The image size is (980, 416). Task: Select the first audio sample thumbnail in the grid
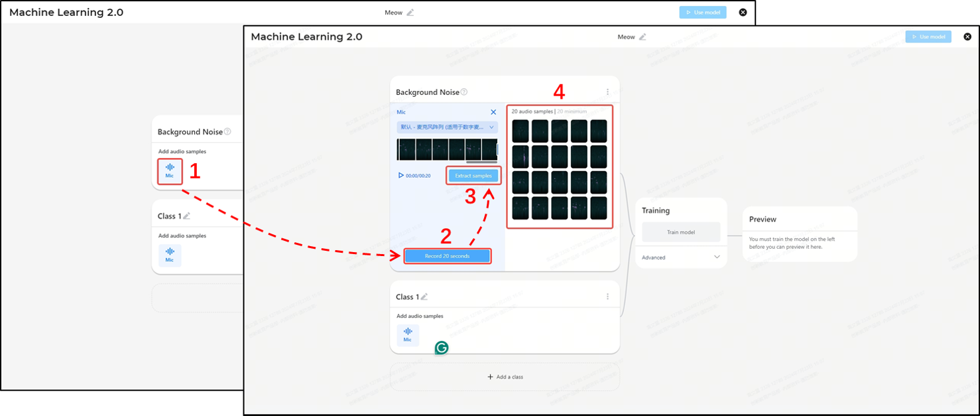click(x=521, y=131)
